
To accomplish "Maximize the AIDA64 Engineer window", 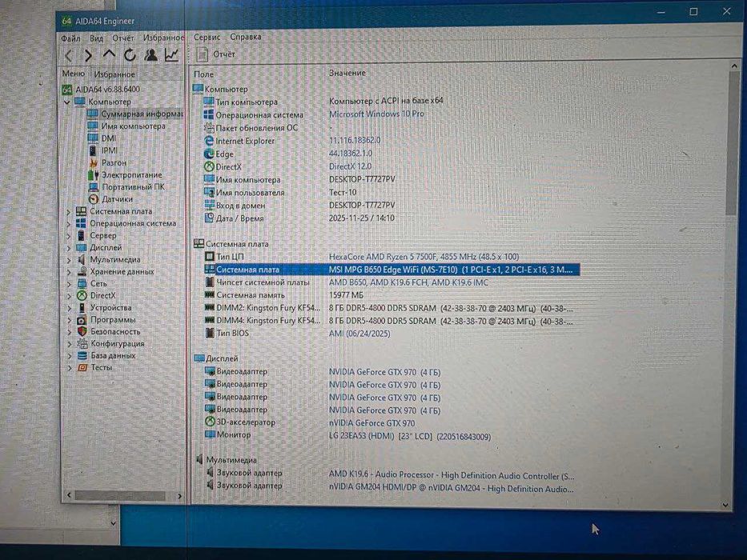I will (x=693, y=12).
